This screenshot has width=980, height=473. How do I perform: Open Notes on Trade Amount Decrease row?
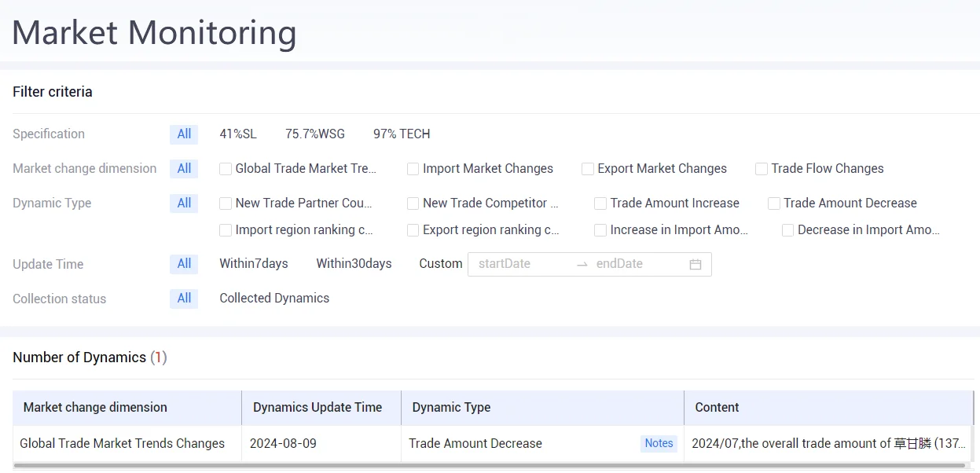coord(659,443)
